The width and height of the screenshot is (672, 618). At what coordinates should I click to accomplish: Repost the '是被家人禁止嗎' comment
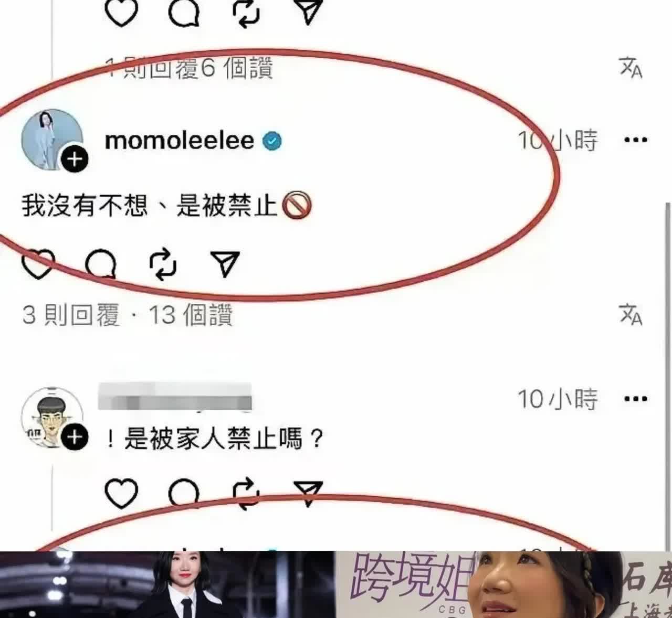point(246,493)
